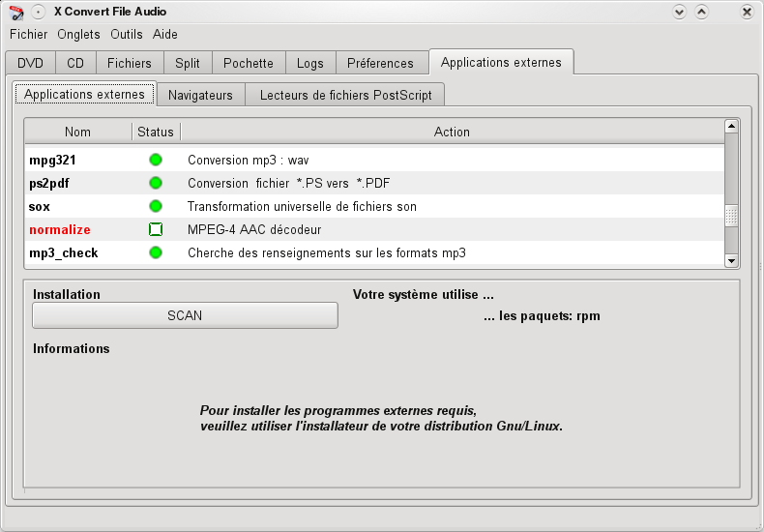
Task: Click empty status square for normalize
Action: point(156,229)
